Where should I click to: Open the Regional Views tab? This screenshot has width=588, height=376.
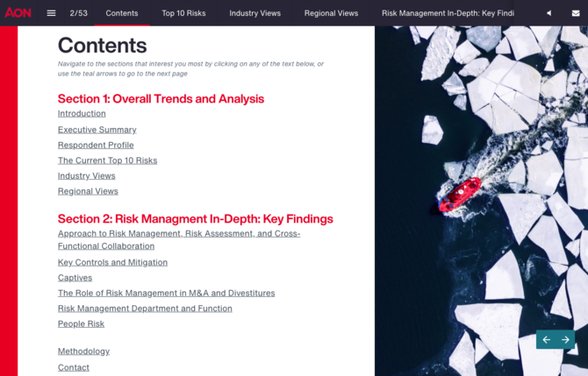click(x=331, y=13)
